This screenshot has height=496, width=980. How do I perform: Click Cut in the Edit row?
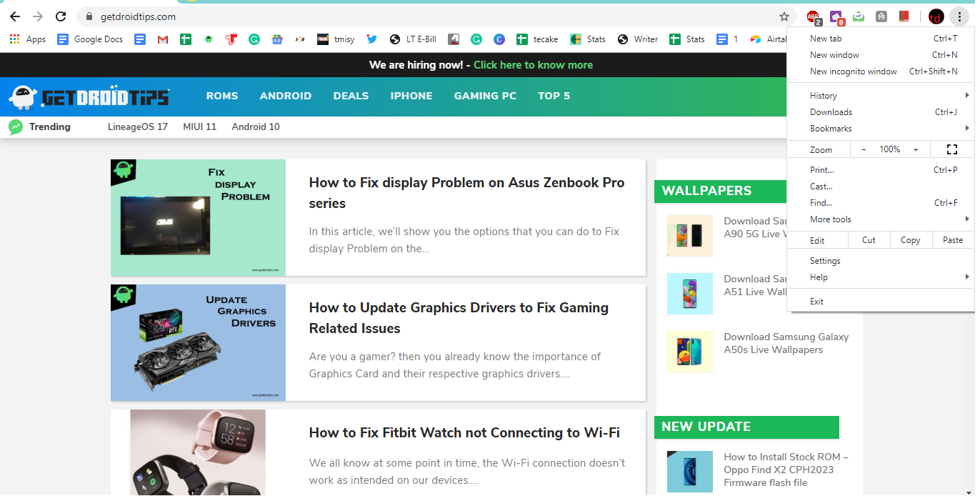[869, 240]
